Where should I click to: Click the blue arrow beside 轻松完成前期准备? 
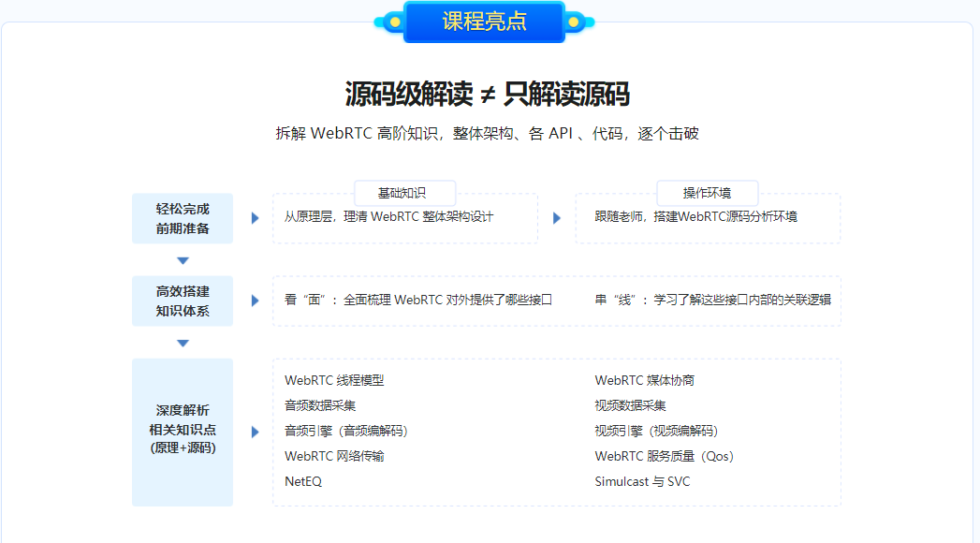(x=254, y=217)
